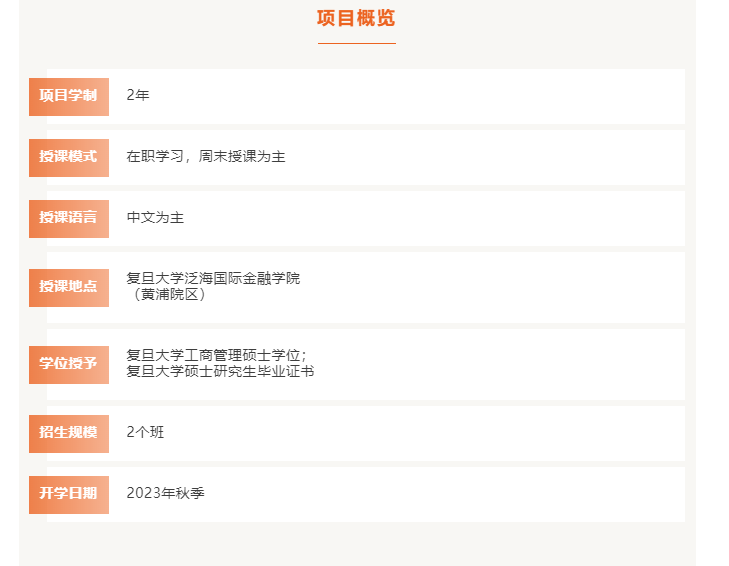729x566 pixels.
Task: Click the 项目概览 section heading
Action: (x=356, y=18)
